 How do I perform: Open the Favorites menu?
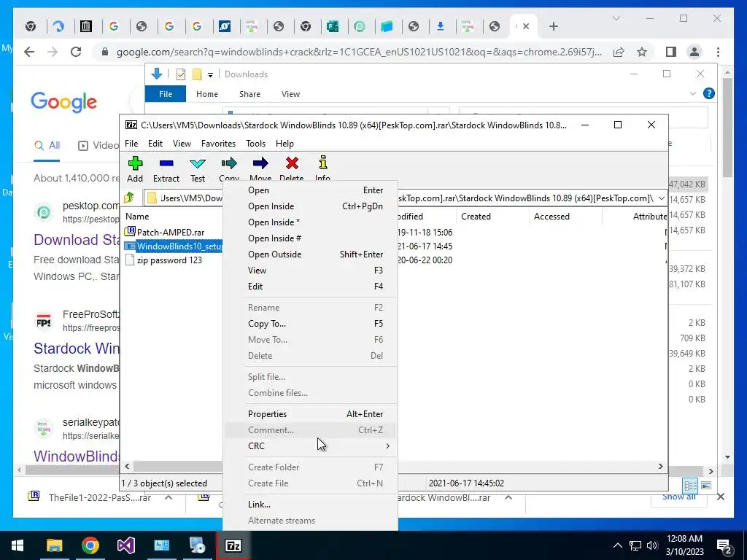[218, 144]
